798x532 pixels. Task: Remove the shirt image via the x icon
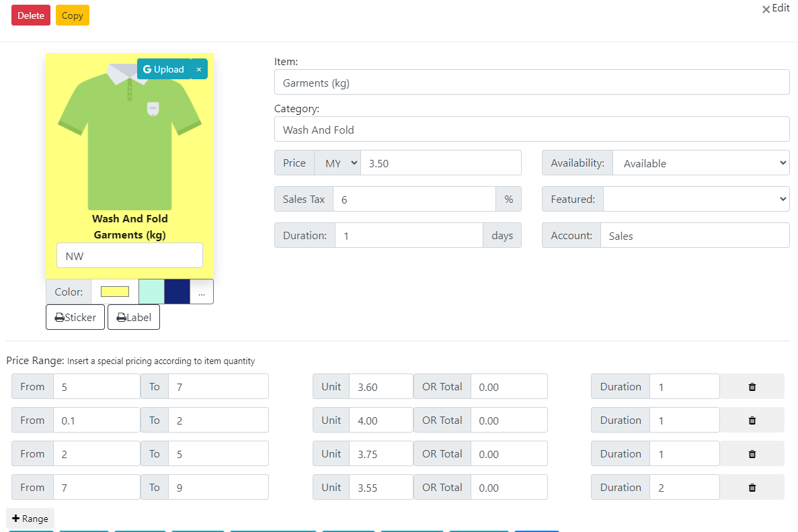pos(198,69)
